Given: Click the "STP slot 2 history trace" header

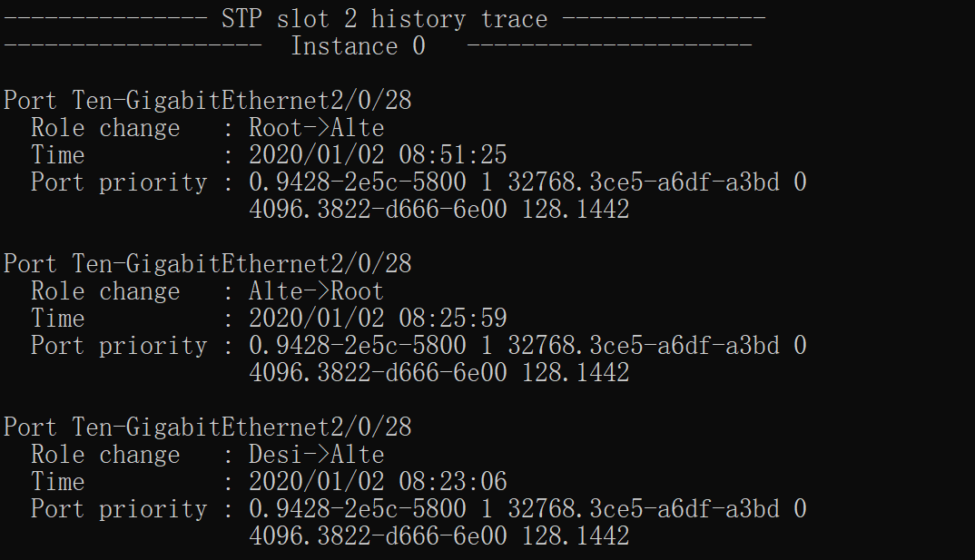Looking at the screenshot, I should (x=384, y=19).
